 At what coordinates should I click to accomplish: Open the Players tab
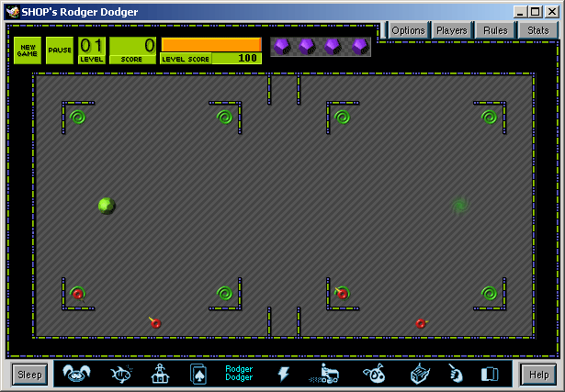[452, 30]
